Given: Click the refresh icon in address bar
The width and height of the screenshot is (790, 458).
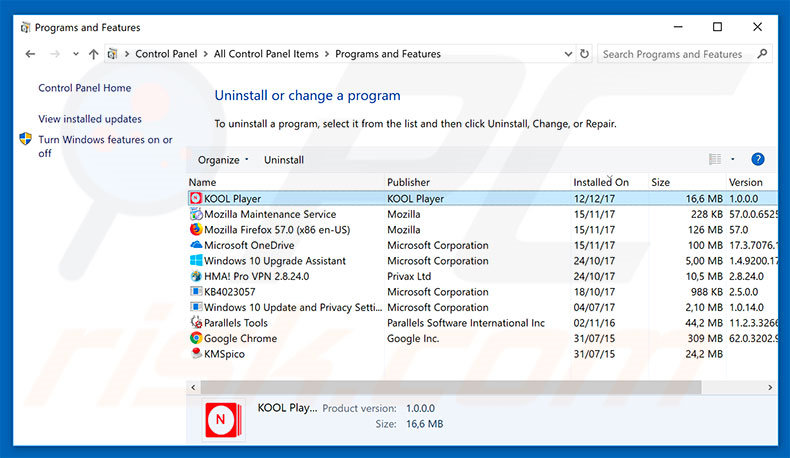Looking at the screenshot, I should click(584, 54).
